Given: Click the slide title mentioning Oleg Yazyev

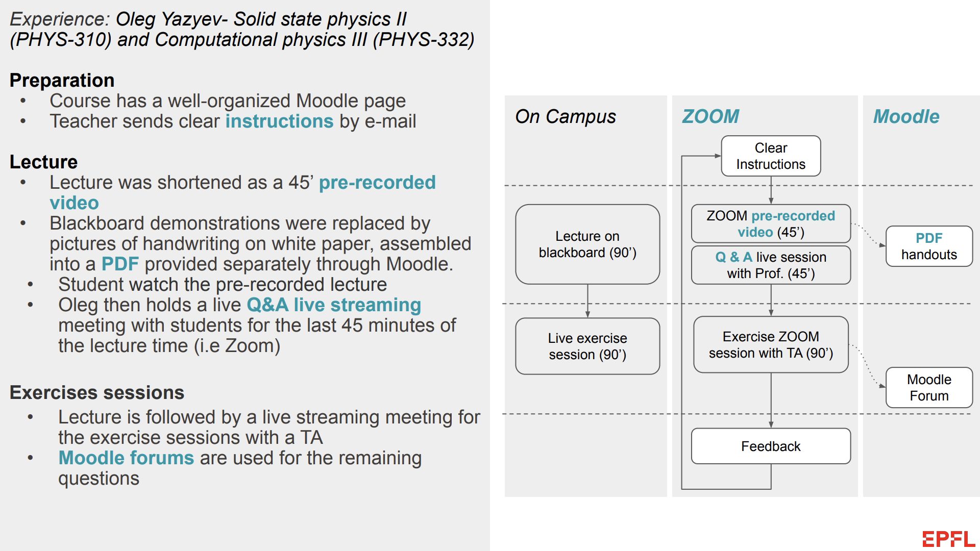Looking at the screenshot, I should (x=242, y=30).
